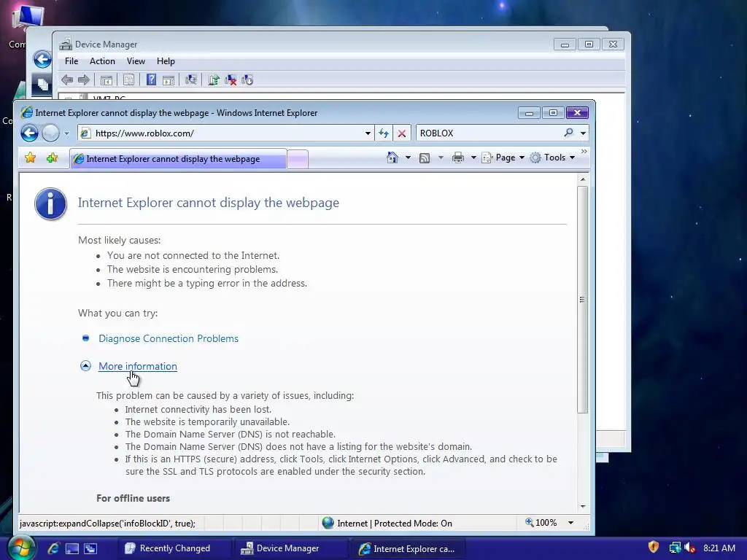Viewport: 747px width, 560px height.
Task: Click the Home page icon
Action: pyautogui.click(x=392, y=157)
